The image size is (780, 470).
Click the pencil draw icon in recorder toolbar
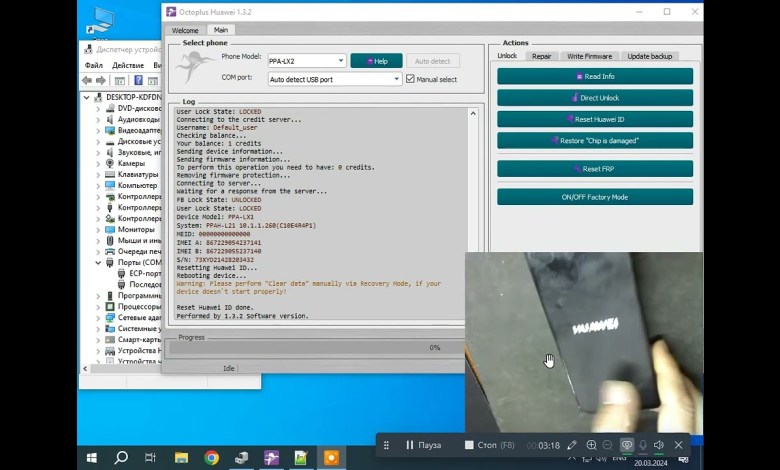[572, 445]
